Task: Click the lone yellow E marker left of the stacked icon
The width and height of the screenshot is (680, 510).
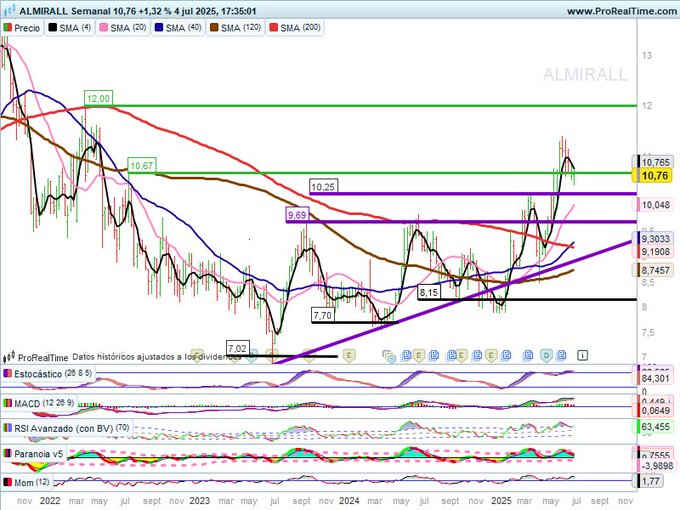Action: 349,356
